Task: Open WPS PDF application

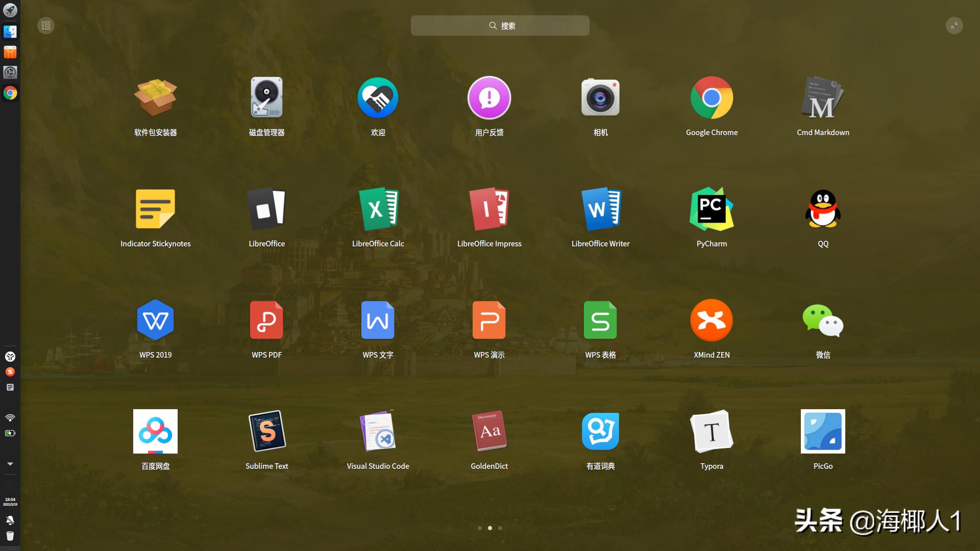Action: pos(266,320)
